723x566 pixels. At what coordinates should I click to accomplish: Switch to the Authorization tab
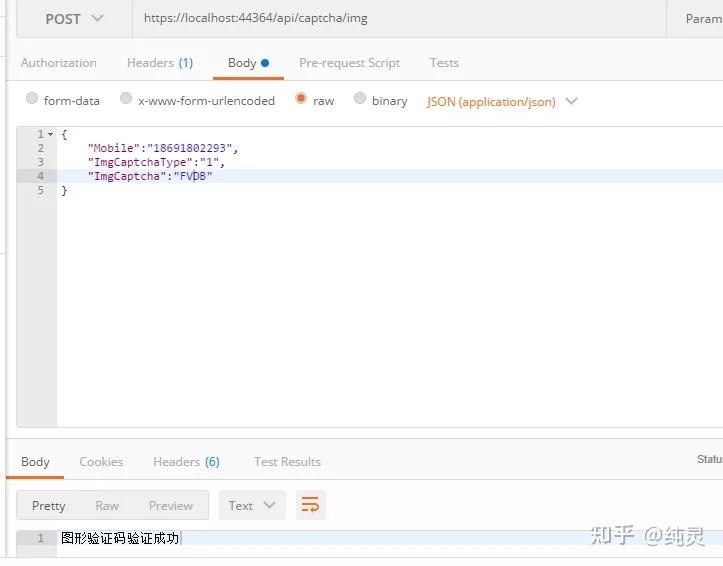pyautogui.click(x=59, y=63)
